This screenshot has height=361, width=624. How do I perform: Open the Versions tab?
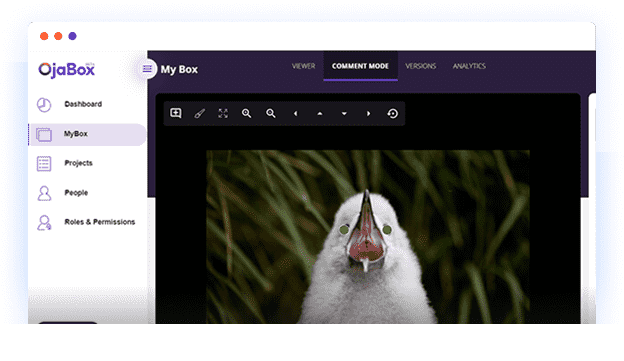[x=421, y=66]
